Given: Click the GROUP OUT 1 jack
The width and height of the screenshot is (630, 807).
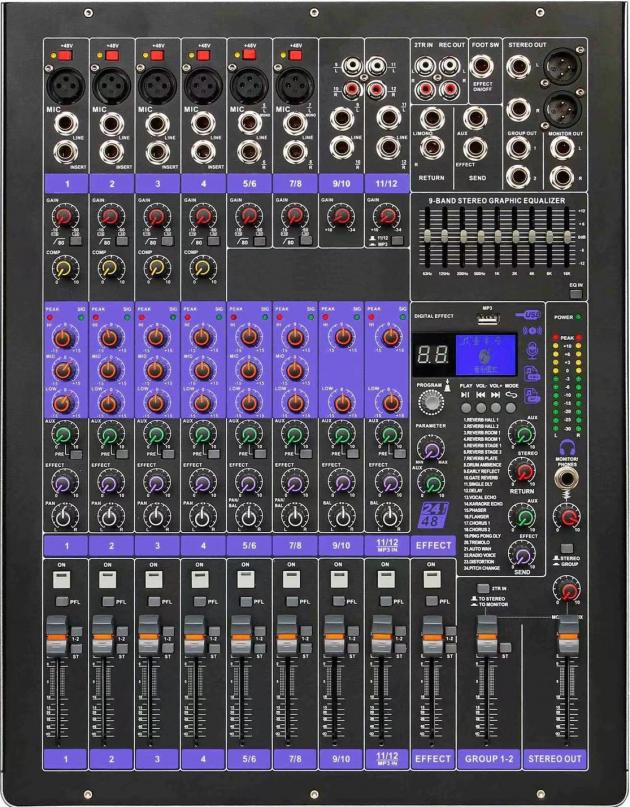Looking at the screenshot, I should pyautogui.click(x=518, y=148).
